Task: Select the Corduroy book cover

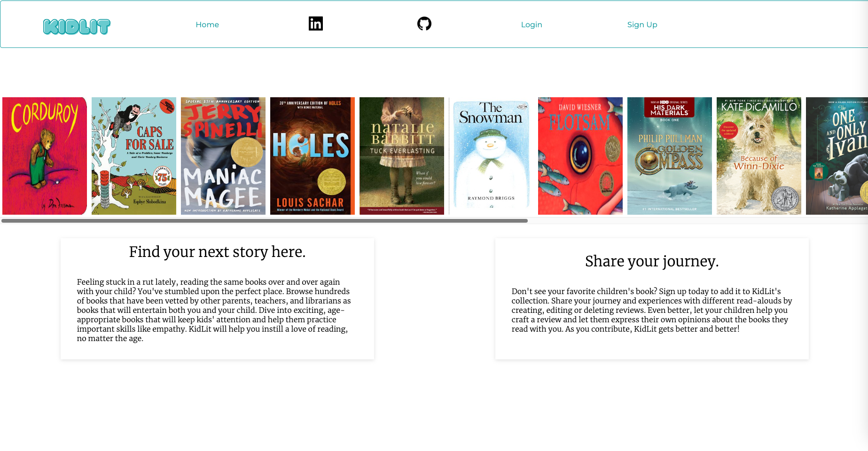Action: [45, 156]
